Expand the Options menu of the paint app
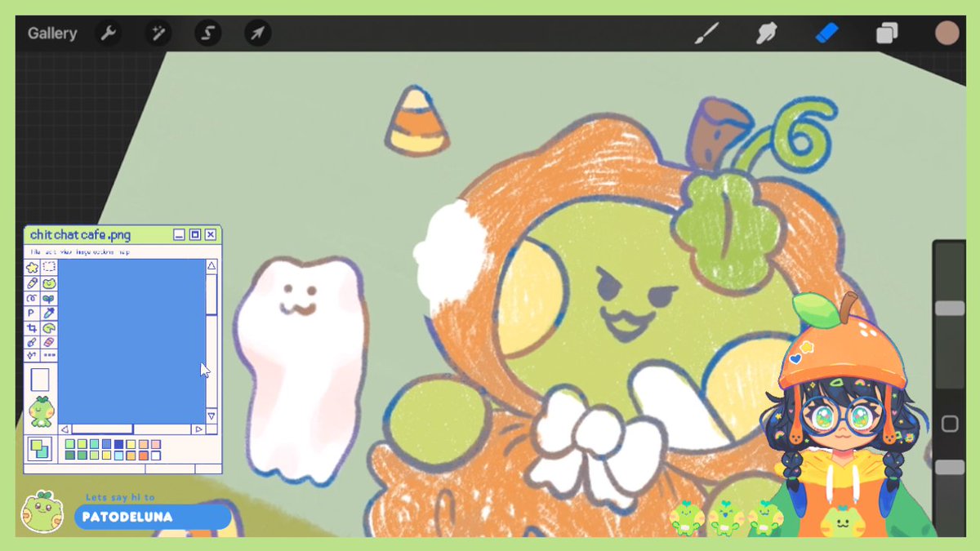The height and width of the screenshot is (551, 980). click(103, 252)
